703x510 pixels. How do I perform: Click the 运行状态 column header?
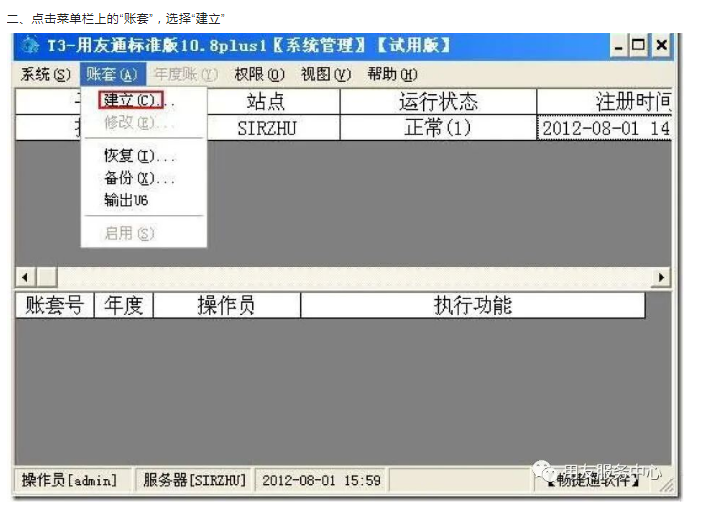coord(438,101)
